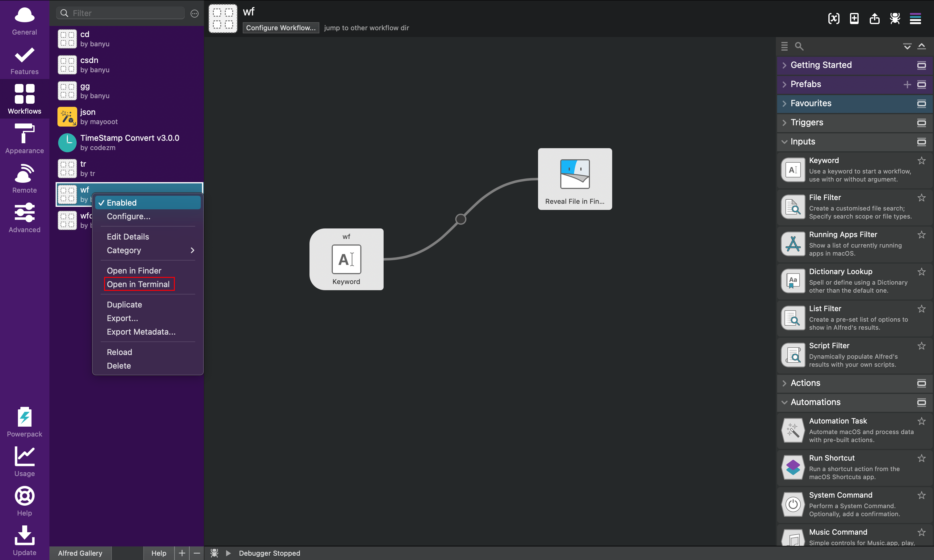Viewport: 934px width, 560px height.
Task: Click the Configure Workflow... button
Action: [x=280, y=27]
